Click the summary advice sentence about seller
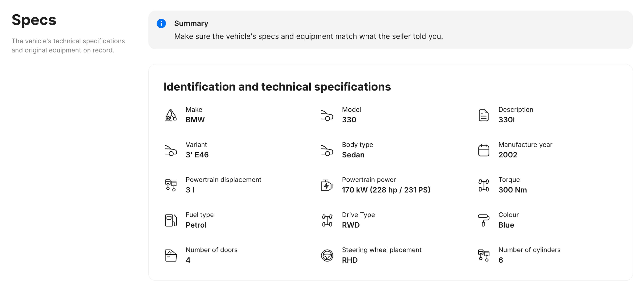 click(x=309, y=36)
